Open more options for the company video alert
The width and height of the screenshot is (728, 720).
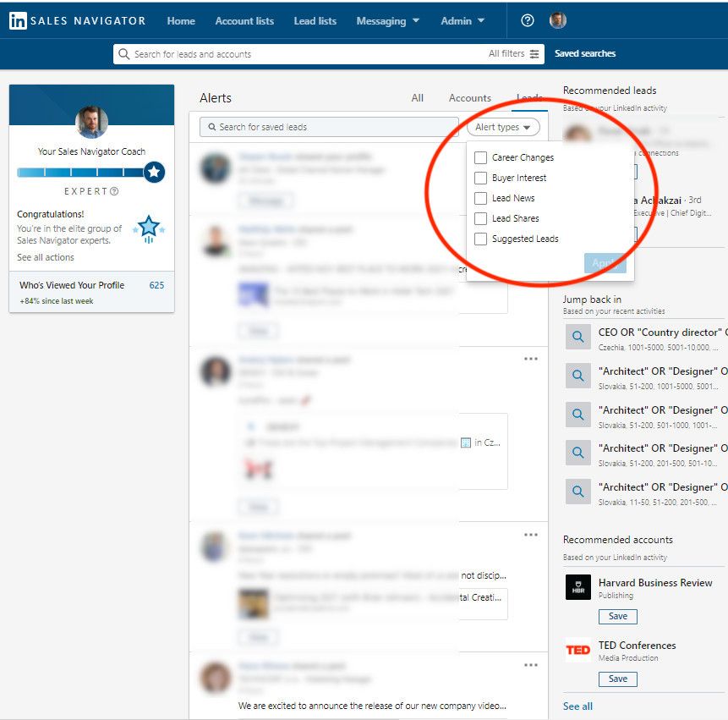coord(531,665)
